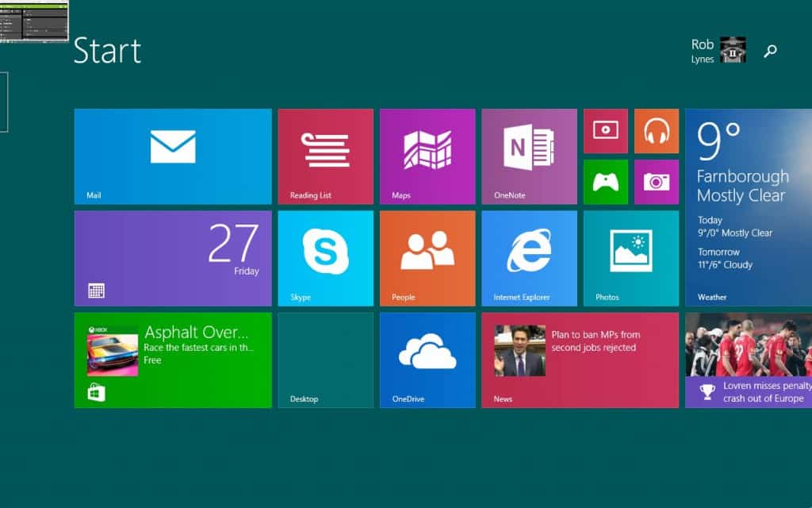Open the Mail tile
The width and height of the screenshot is (812, 508).
coord(173,156)
